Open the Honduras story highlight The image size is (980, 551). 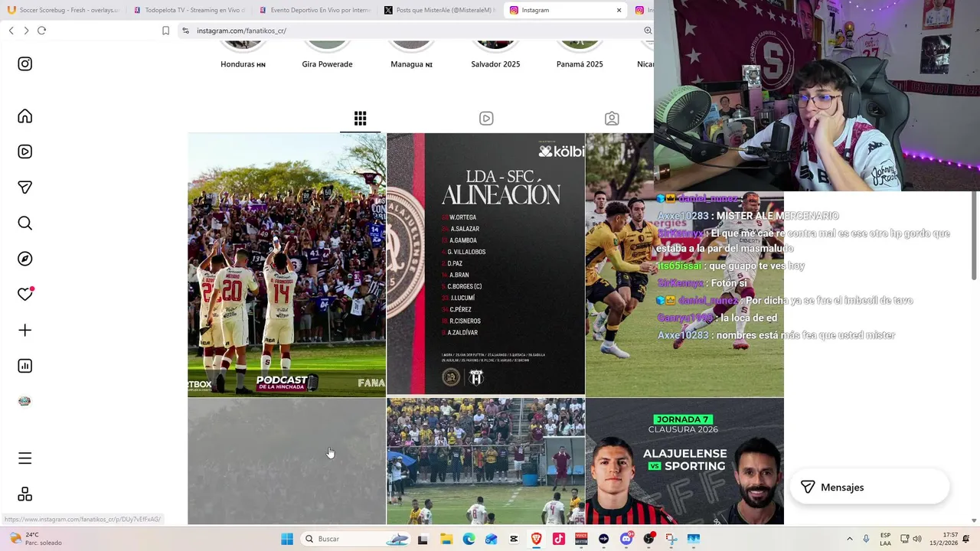tap(243, 54)
